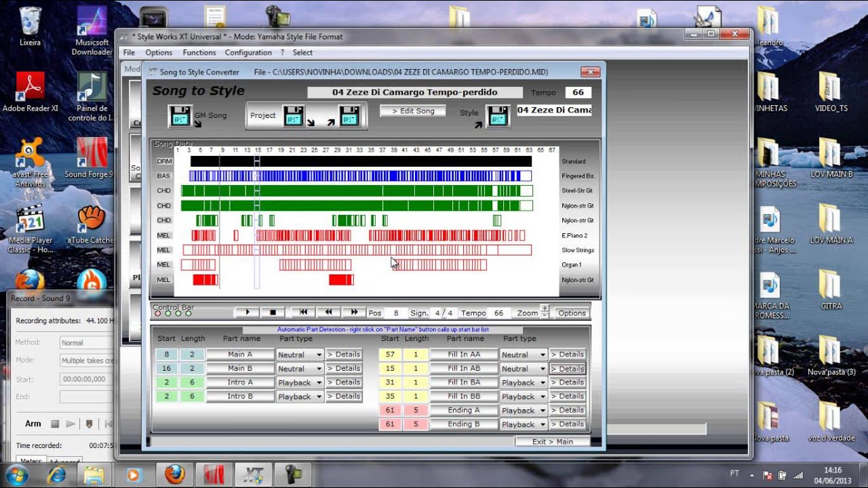This screenshot has width=868, height=488.
Task: Open the Options button in Control Bar
Action: point(572,313)
